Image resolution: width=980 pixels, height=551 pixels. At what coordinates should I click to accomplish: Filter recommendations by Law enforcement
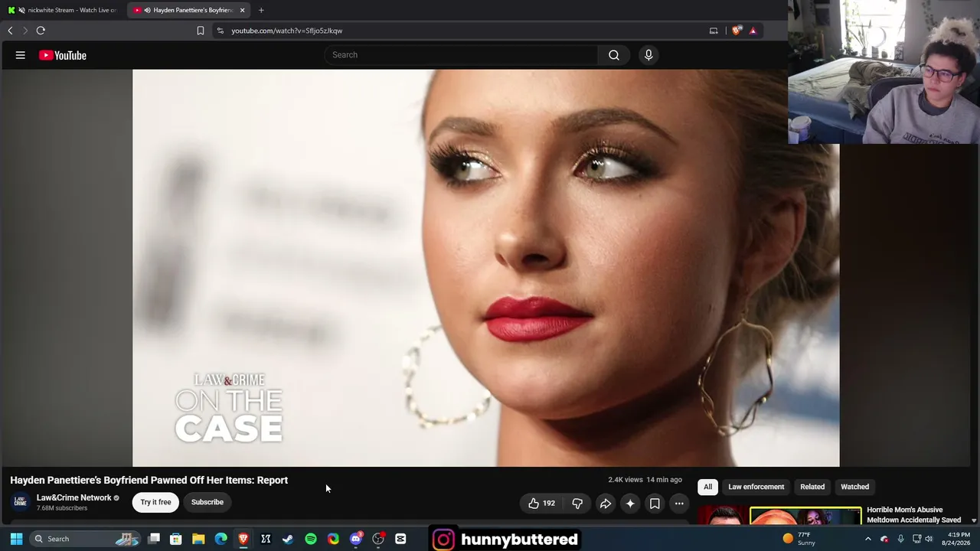tap(756, 487)
